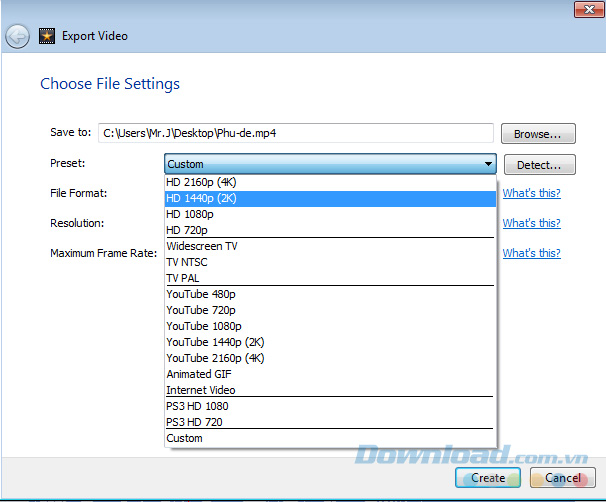
Task: Close the Export Video dialog
Action: point(586,9)
